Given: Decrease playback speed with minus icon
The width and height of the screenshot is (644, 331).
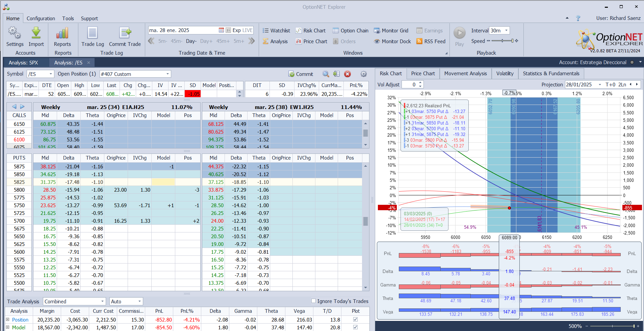Looking at the screenshot, I should (488, 41).
